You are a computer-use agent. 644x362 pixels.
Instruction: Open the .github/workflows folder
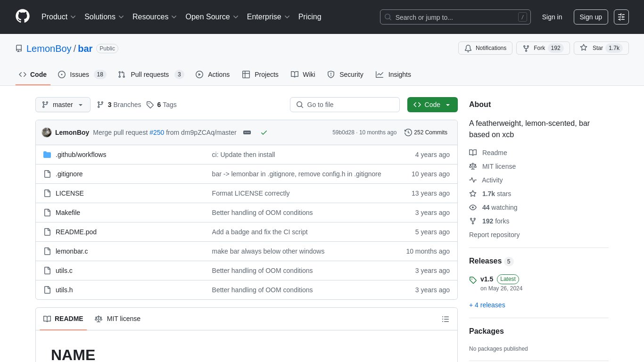pyautogui.click(x=81, y=155)
